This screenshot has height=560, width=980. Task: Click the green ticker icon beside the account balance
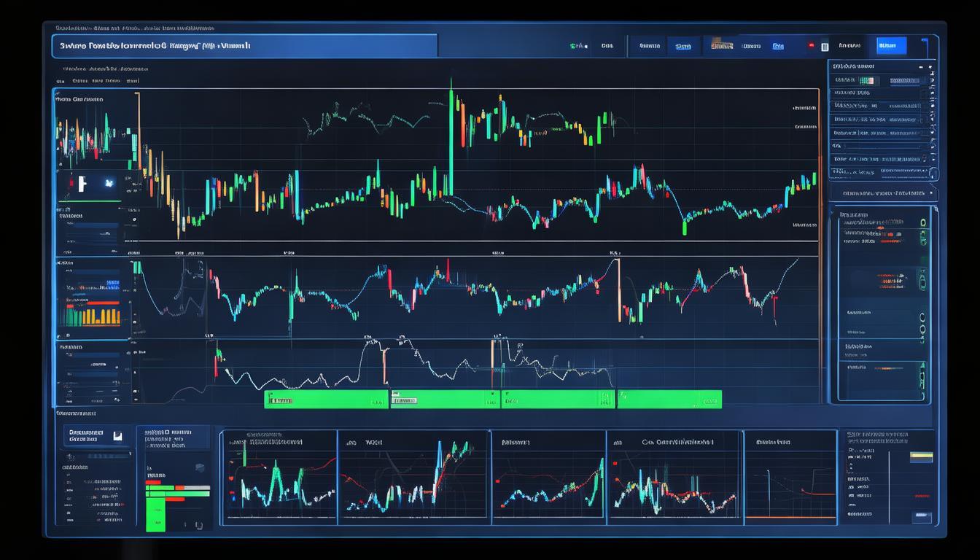pos(575,45)
